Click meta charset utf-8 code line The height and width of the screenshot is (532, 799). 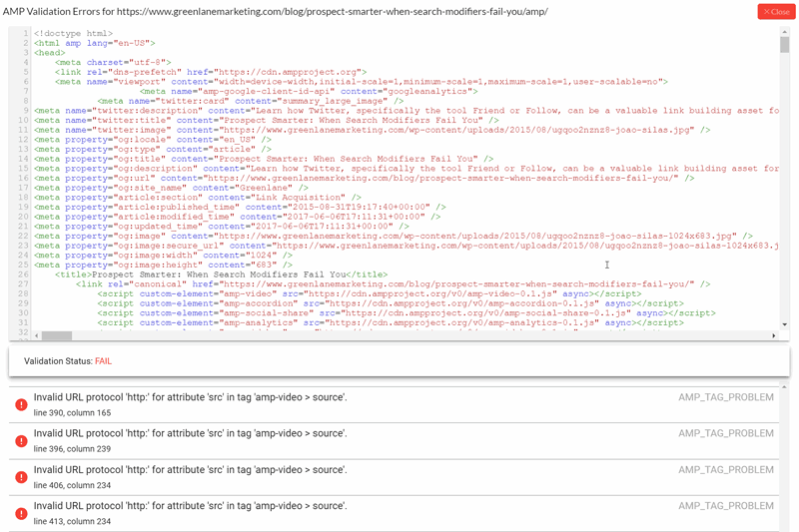tap(113, 63)
